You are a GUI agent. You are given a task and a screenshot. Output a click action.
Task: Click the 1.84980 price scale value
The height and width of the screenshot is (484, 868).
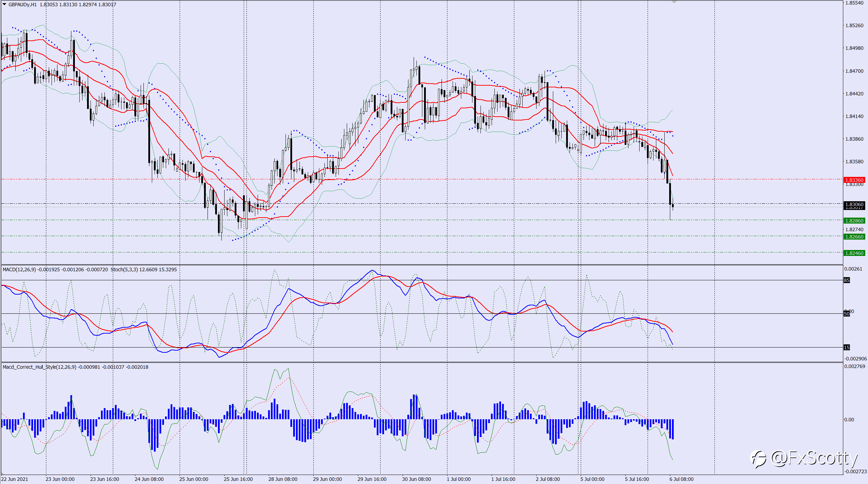click(x=854, y=48)
